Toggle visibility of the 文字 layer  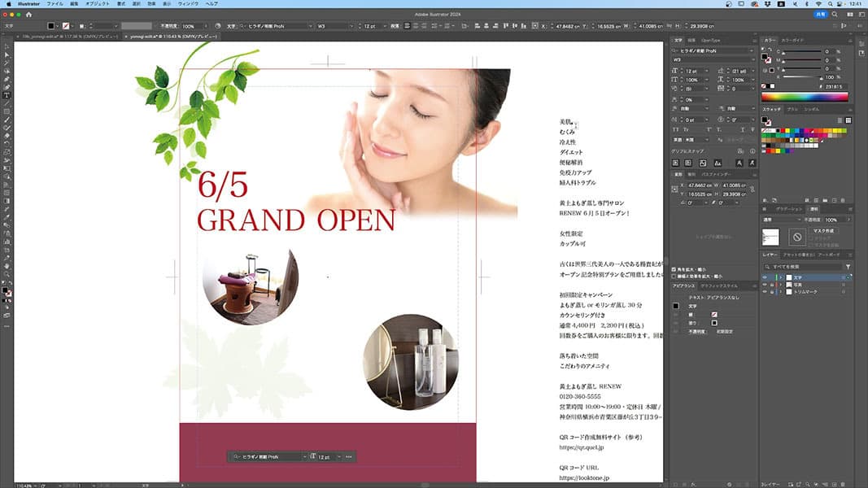[765, 278]
